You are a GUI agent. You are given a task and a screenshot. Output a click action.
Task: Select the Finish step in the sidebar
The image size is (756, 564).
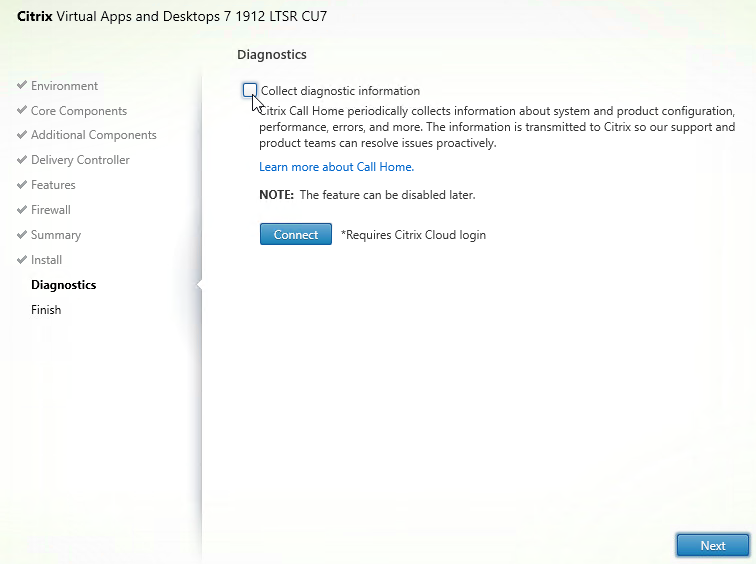[46, 310]
